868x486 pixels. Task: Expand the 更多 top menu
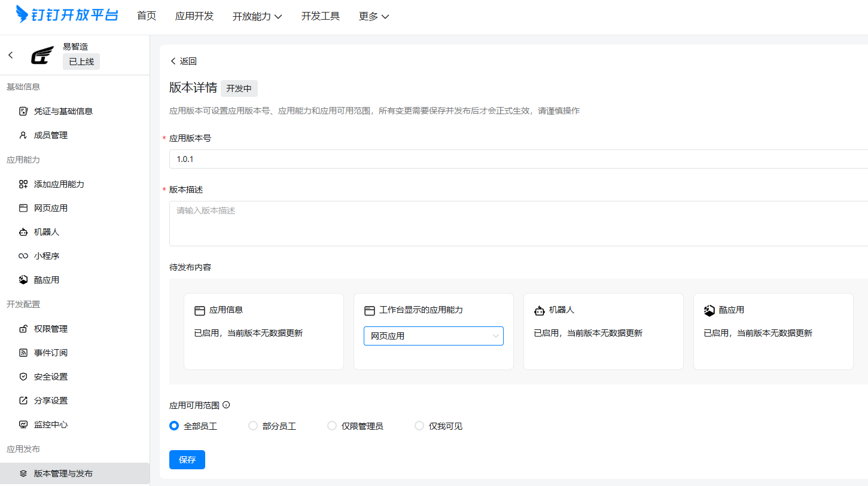tap(374, 17)
